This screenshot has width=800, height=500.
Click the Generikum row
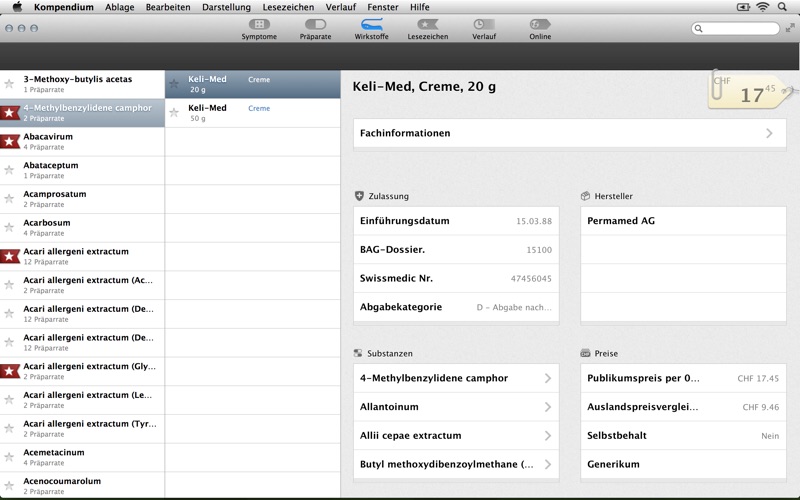[683, 464]
